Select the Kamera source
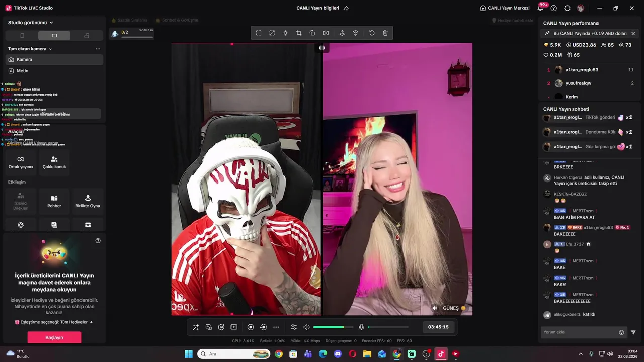Screen dimensions: 644x362 (54, 59)
